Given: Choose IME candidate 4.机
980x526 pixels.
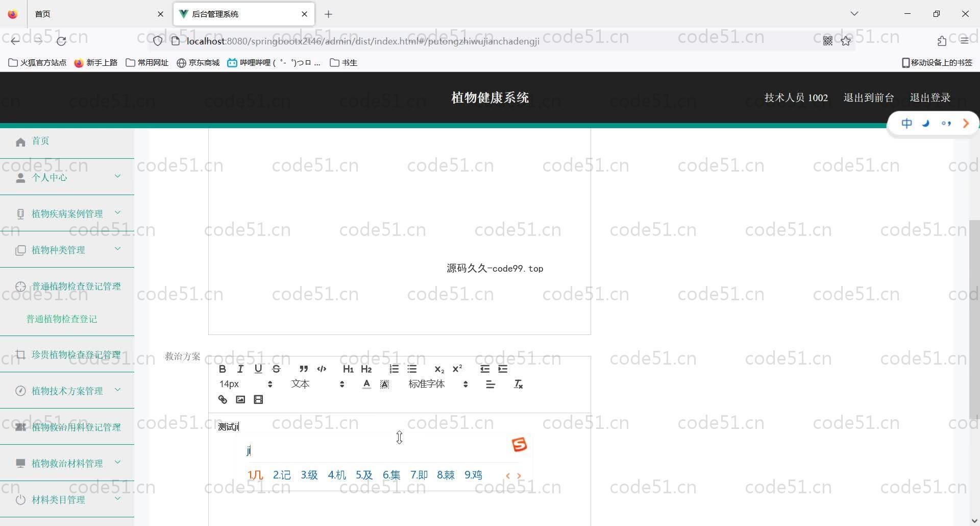Looking at the screenshot, I should [337, 475].
